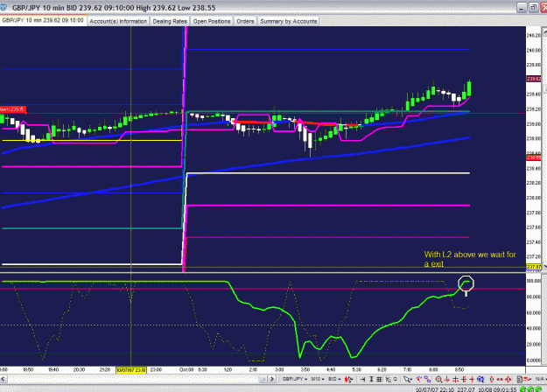Toggle the chart grid icon
Image resolution: width=547 pixels, height=392 pixels.
point(379,379)
